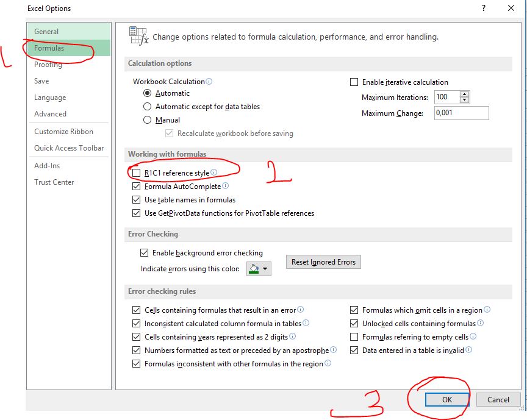527x420 pixels.
Task: Select the Formulas category
Action: (x=69, y=48)
